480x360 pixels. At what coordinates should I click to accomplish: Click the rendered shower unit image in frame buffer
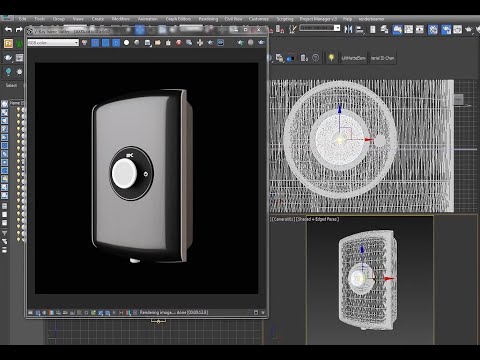pos(142,177)
